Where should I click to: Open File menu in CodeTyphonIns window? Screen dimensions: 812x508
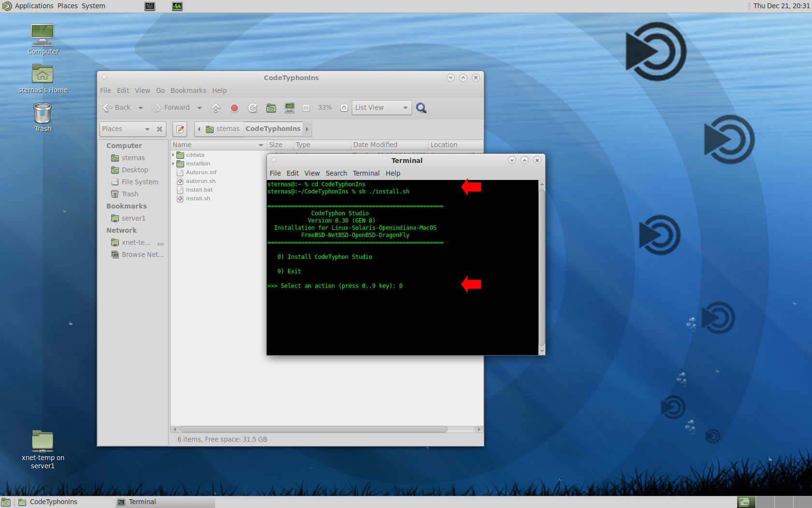pyautogui.click(x=105, y=90)
